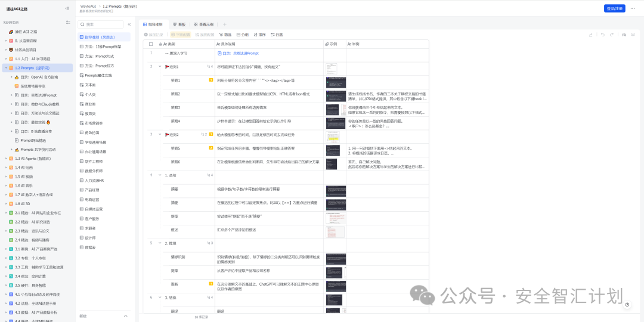
Task: Click the 登录/注册 button
Action: [614, 8]
